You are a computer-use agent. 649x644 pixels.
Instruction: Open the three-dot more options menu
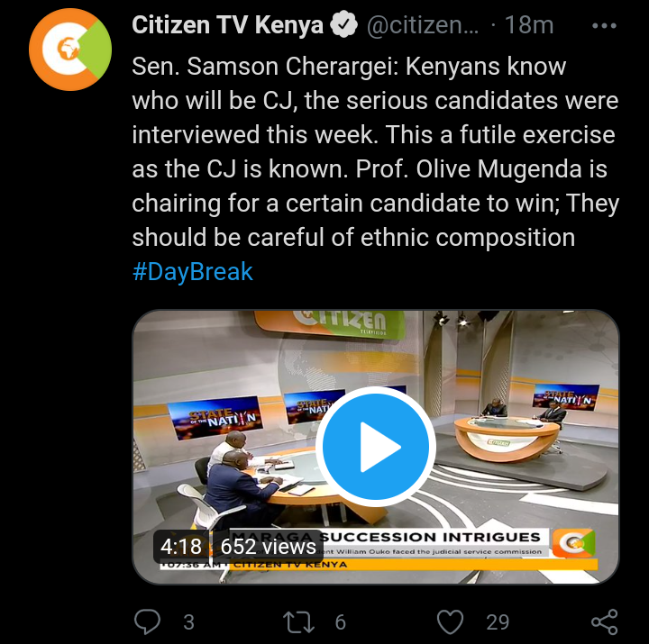pyautogui.click(x=604, y=25)
